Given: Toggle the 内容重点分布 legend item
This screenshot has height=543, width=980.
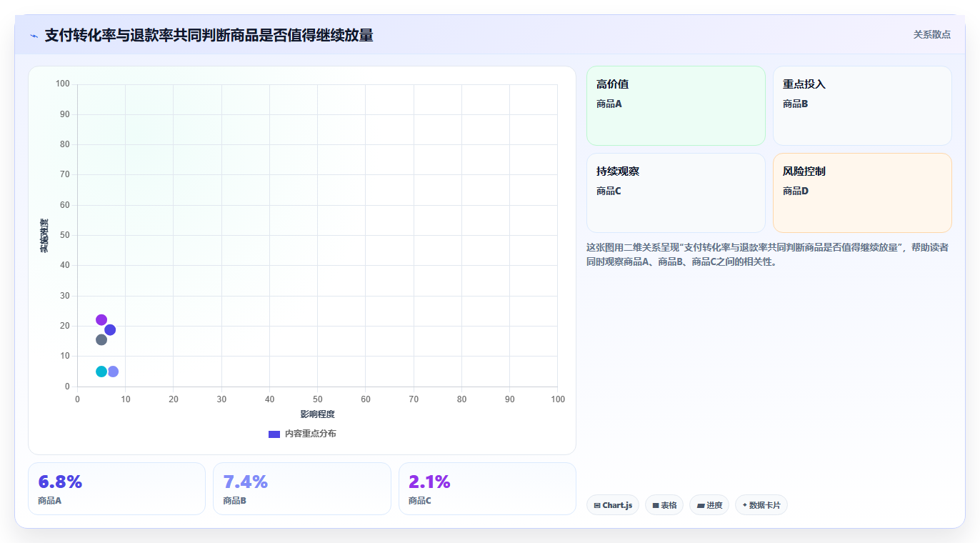Looking at the screenshot, I should pyautogui.click(x=302, y=434).
